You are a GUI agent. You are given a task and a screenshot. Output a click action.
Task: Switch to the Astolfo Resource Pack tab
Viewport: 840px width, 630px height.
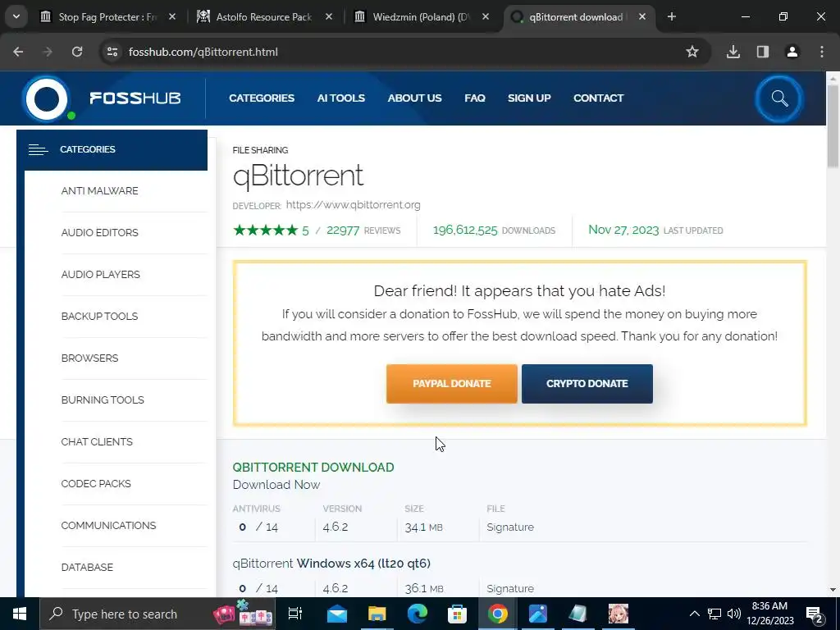[263, 16]
